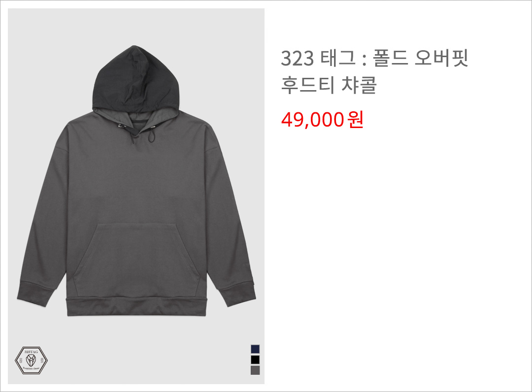Screen dimensions: 532x392
Task: Choose the black color swatch
Action: (x=255, y=359)
